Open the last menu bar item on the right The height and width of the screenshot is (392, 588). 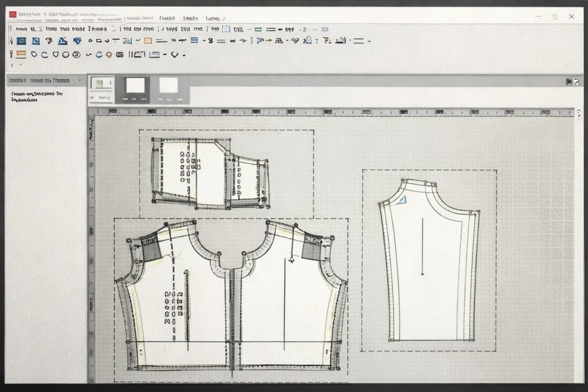point(213,19)
